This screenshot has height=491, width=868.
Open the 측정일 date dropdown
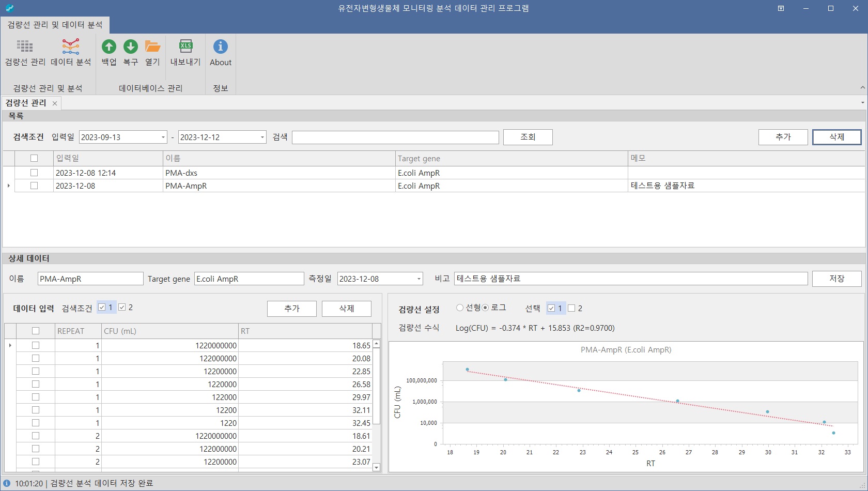tap(419, 279)
